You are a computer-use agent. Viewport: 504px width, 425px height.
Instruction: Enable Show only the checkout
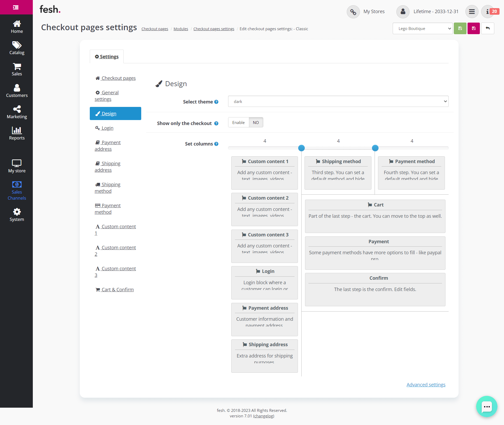coord(238,122)
